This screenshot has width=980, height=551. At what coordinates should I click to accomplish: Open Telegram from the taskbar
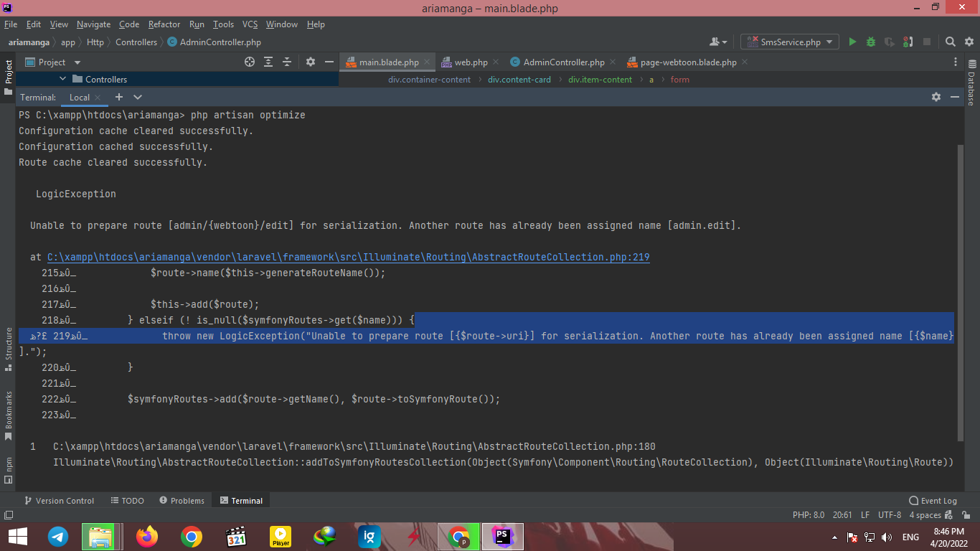click(58, 537)
